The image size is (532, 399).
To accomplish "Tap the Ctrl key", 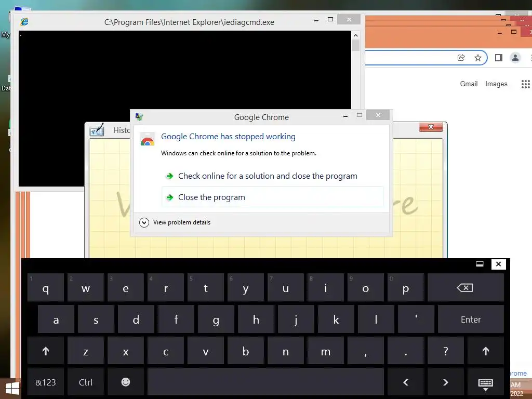I will [86, 382].
